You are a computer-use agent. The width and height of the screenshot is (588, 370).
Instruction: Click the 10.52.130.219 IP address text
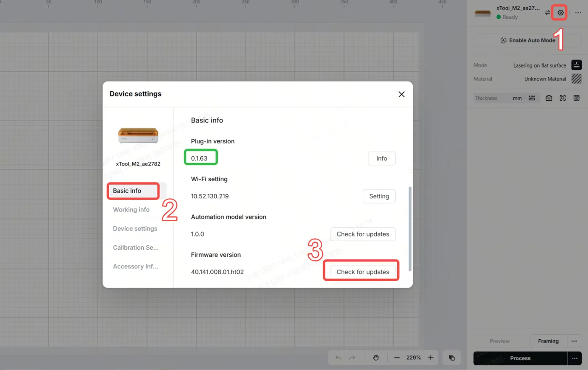pyautogui.click(x=210, y=196)
